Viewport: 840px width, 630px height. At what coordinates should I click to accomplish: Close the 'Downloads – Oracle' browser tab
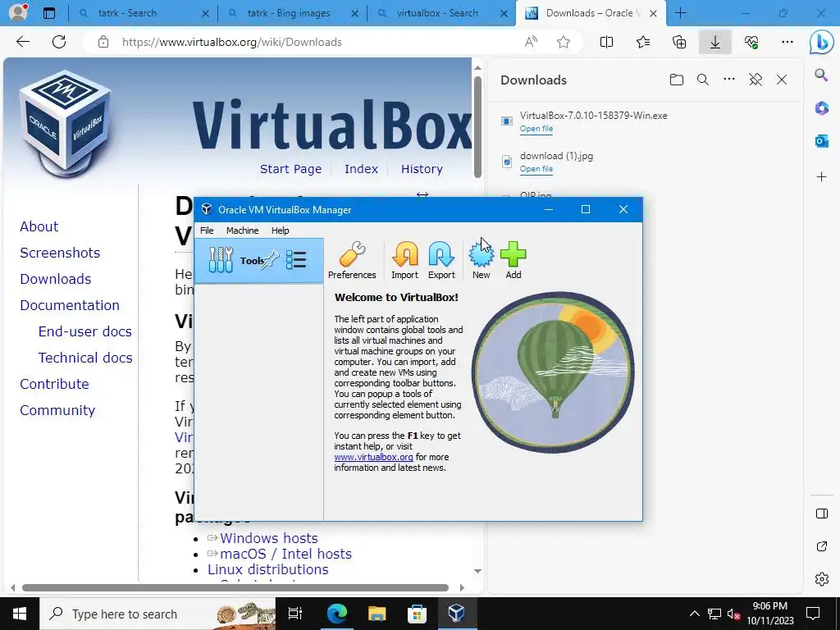pos(653,13)
